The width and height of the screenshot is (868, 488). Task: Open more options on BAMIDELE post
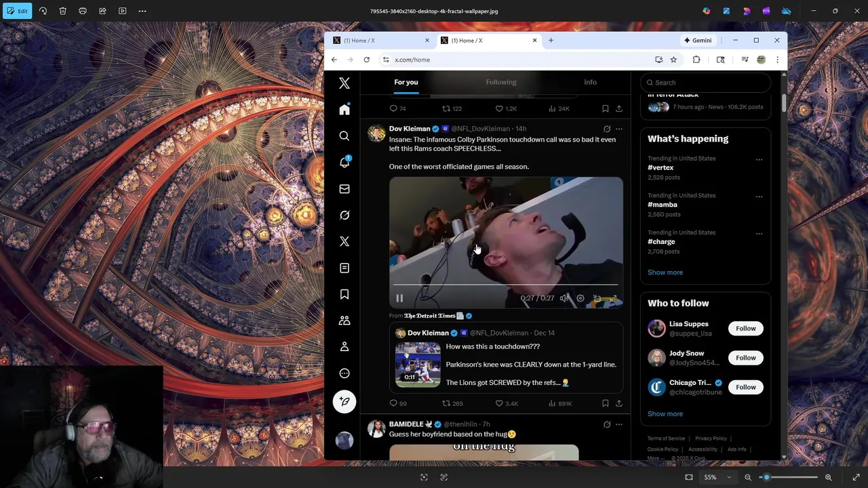(618, 424)
